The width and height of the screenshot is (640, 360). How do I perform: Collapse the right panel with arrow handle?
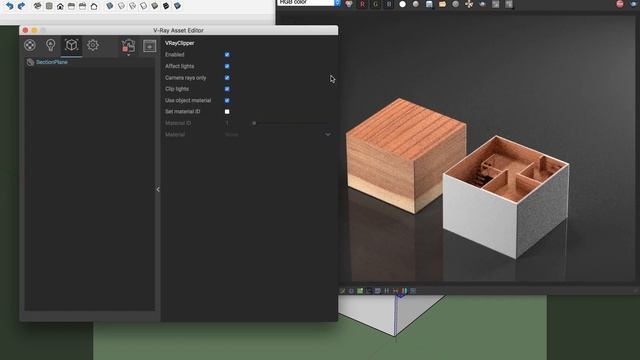(158, 189)
